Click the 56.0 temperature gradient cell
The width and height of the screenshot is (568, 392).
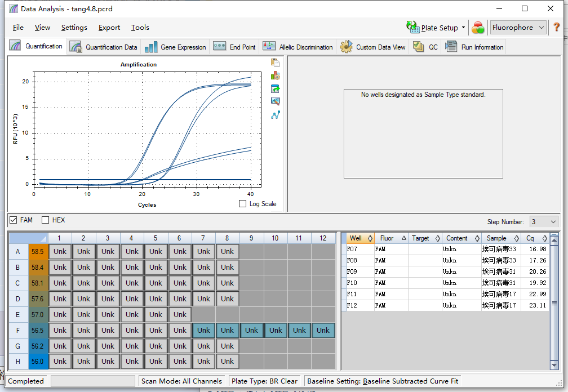click(x=38, y=361)
